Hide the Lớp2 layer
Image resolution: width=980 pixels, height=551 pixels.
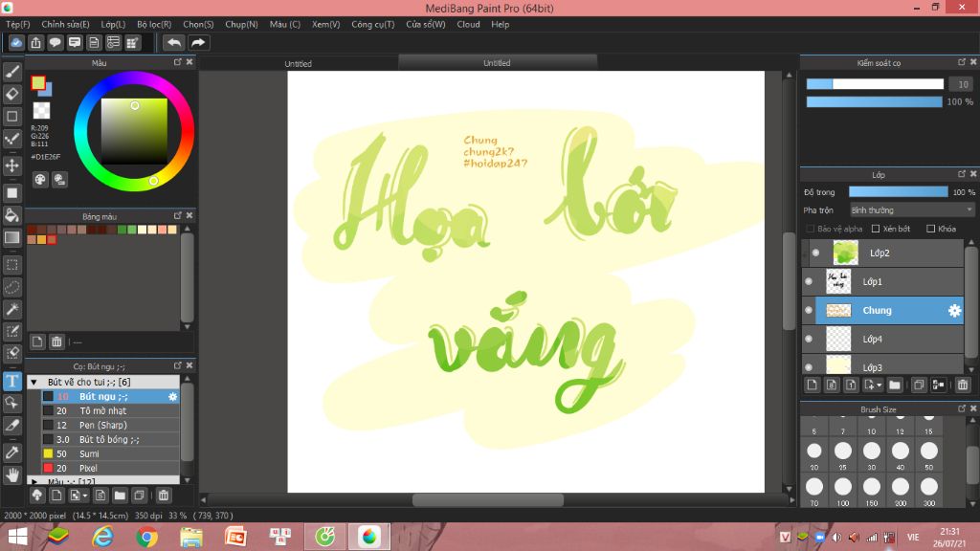pos(815,253)
